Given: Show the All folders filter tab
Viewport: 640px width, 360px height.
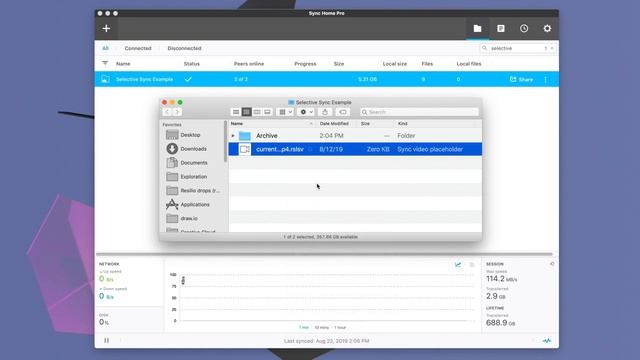Looking at the screenshot, I should (105, 48).
